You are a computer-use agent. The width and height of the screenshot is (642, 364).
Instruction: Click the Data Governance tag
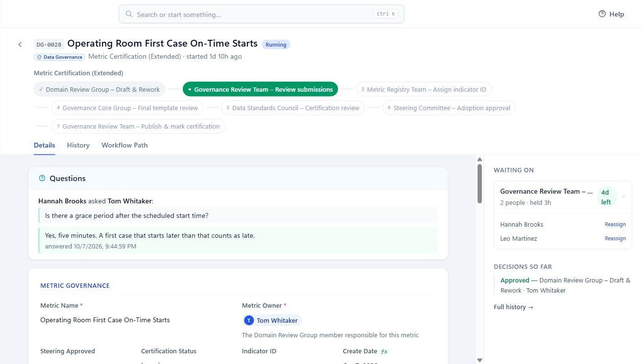point(60,57)
